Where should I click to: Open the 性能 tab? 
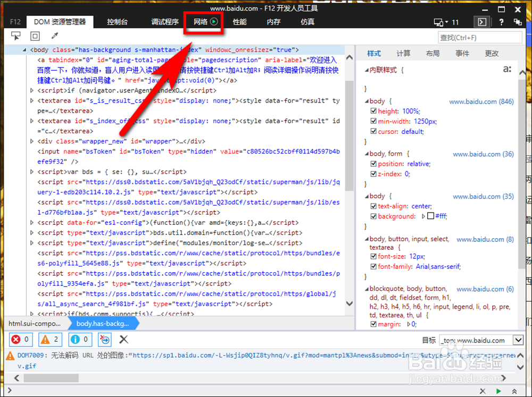pyautogui.click(x=239, y=22)
